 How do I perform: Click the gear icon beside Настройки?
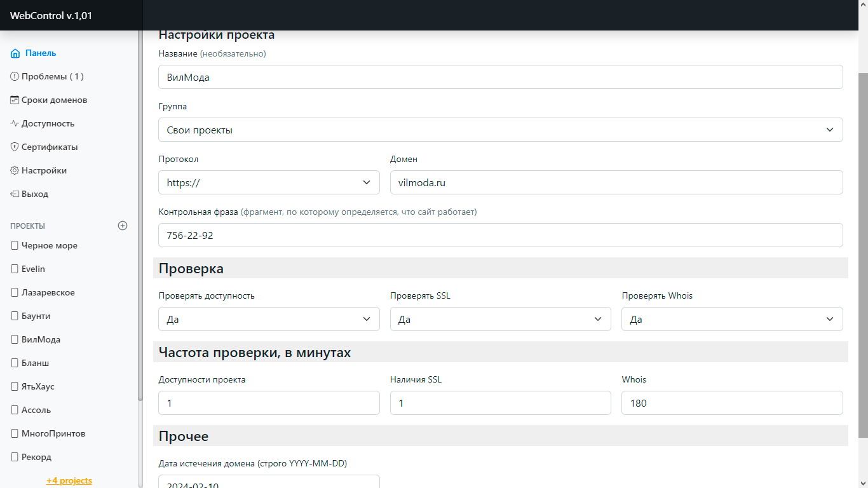click(15, 170)
